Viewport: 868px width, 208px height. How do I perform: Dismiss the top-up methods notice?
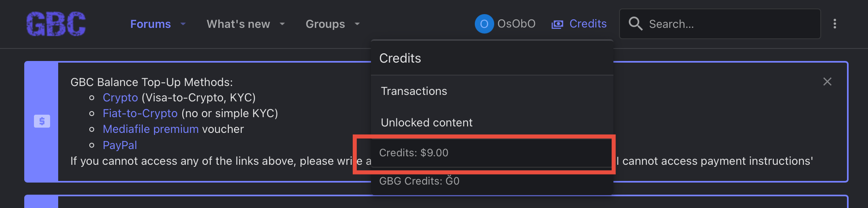click(x=827, y=82)
